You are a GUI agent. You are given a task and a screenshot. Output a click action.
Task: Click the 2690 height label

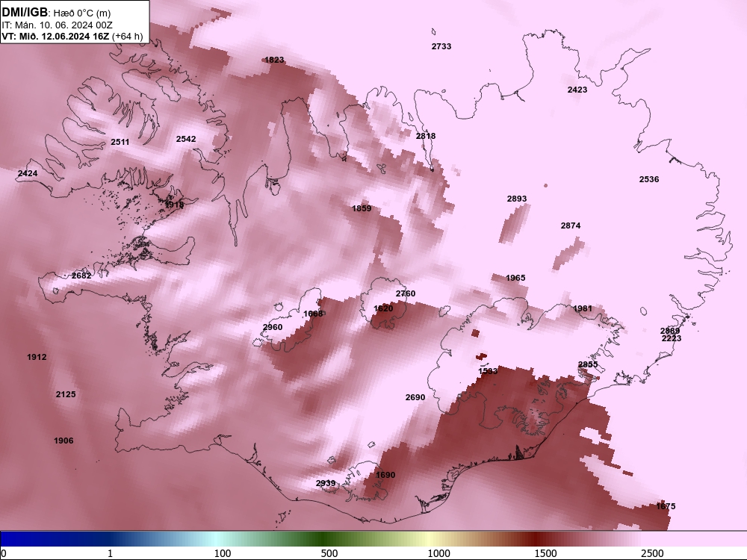pos(415,397)
